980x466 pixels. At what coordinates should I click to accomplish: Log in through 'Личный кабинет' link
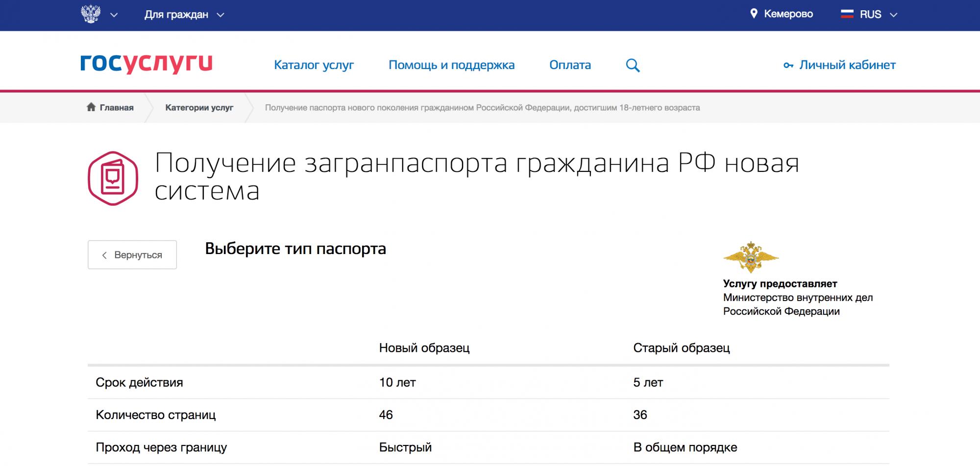(847, 65)
